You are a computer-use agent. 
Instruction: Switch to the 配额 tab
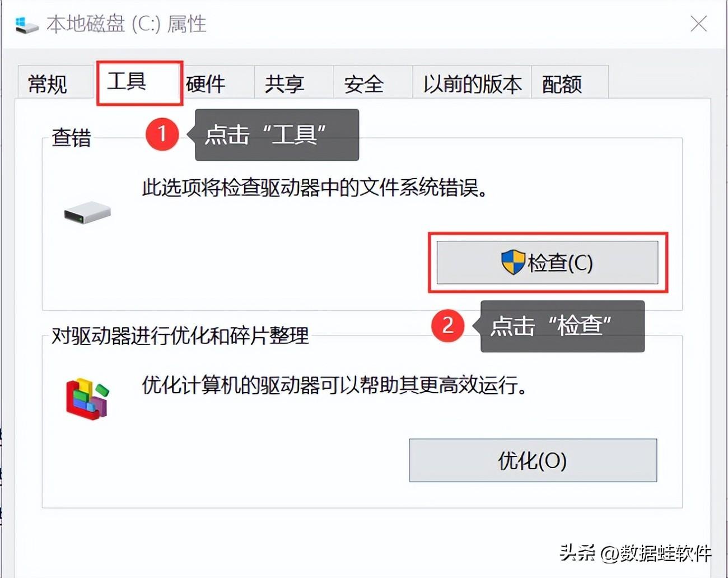click(562, 83)
